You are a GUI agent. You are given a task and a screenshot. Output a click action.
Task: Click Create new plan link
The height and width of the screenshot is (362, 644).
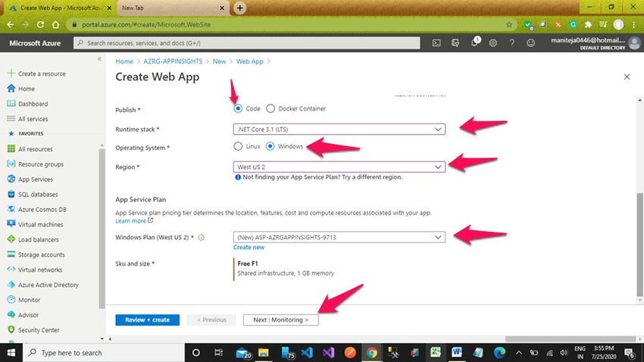point(249,248)
